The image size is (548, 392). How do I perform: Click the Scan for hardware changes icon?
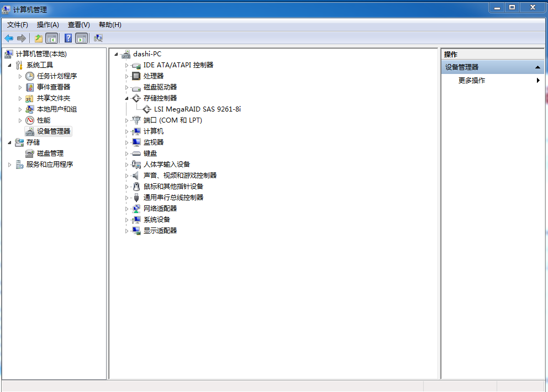pos(98,38)
